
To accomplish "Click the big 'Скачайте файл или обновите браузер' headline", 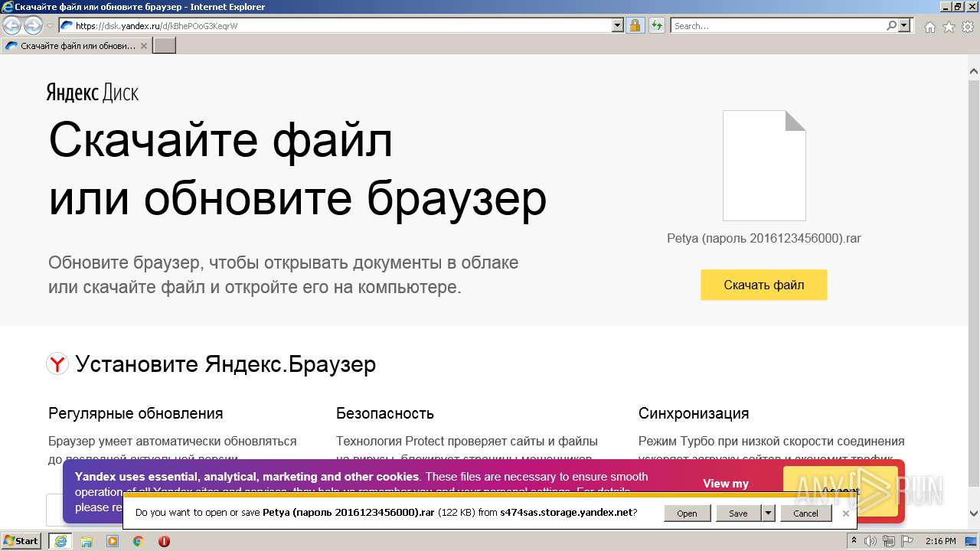I will (298, 169).
